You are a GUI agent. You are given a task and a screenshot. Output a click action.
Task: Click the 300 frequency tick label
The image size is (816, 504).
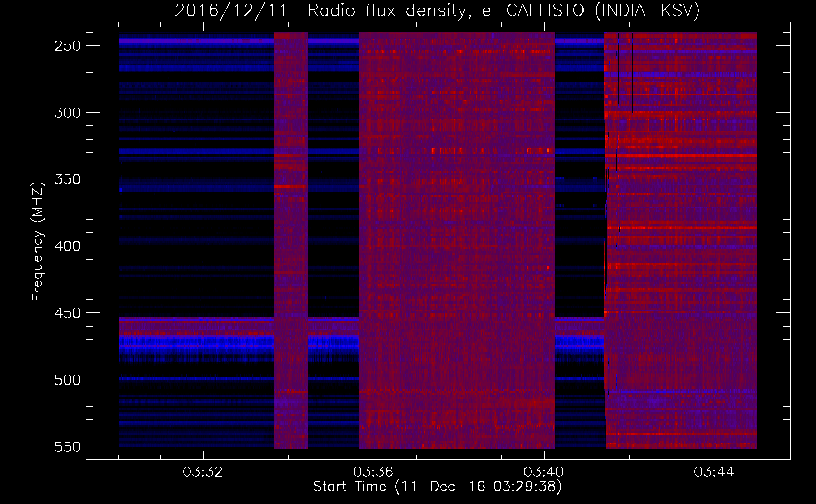click(x=68, y=113)
